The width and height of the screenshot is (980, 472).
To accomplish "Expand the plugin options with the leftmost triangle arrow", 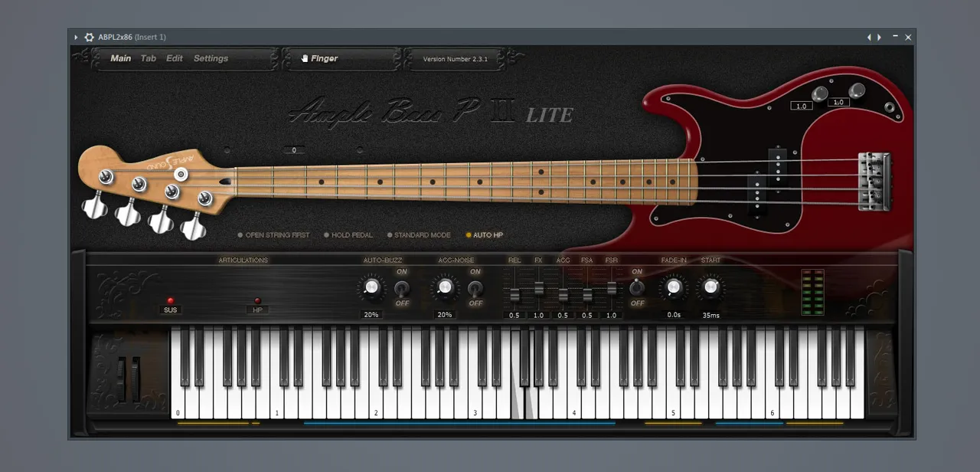I will tap(75, 37).
